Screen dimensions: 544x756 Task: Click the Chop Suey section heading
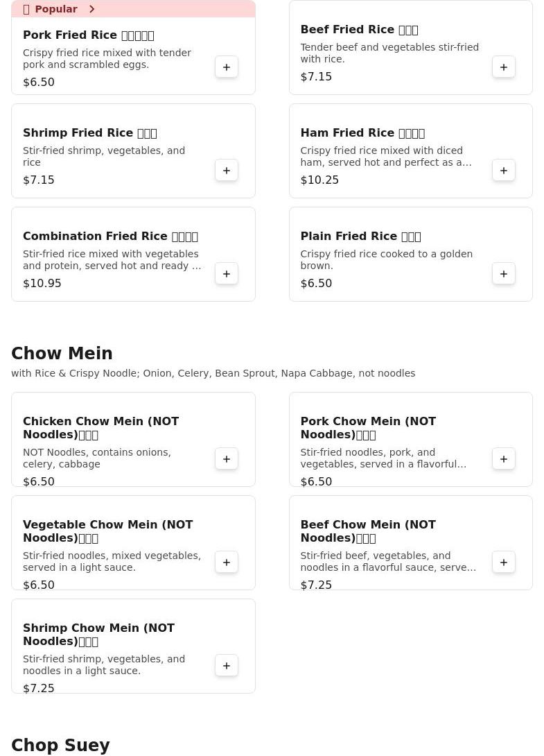coord(60,746)
